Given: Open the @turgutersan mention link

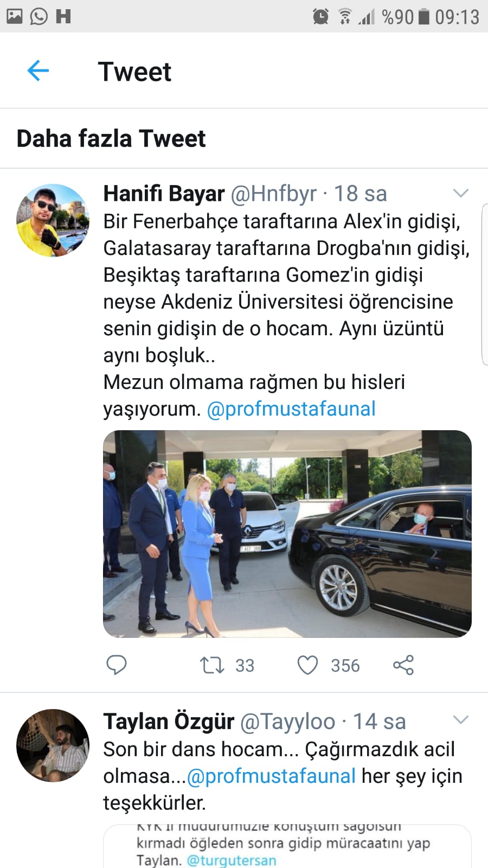Looking at the screenshot, I should (232, 860).
